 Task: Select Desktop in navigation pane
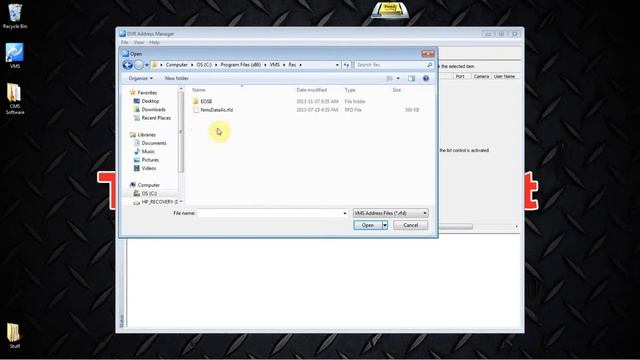click(x=147, y=101)
